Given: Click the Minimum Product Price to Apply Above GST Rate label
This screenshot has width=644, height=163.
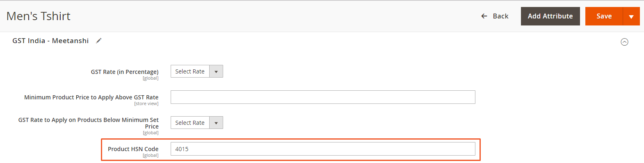Looking at the screenshot, I should [x=91, y=97].
